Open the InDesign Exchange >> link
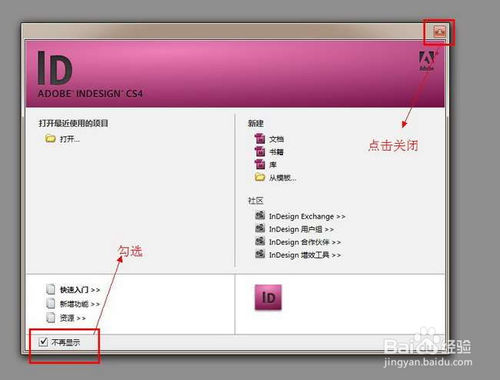Image resolution: width=500 pixels, height=380 pixels. (307, 217)
